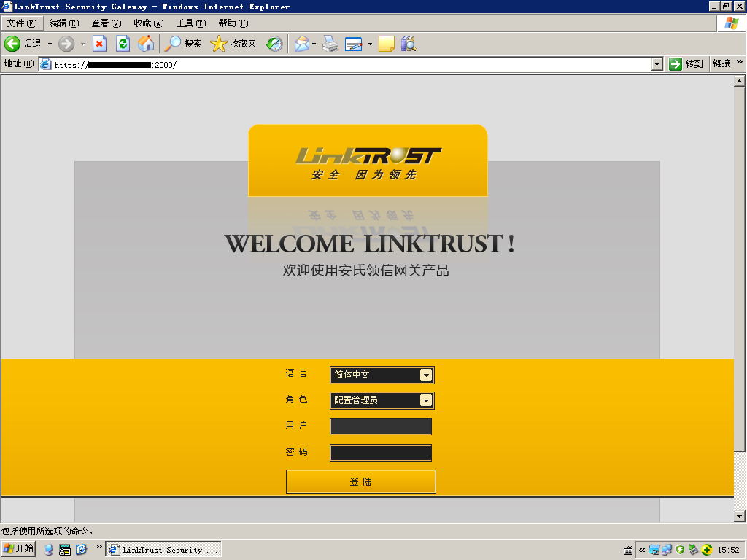
Task: Click the 密码 password input field
Action: pyautogui.click(x=381, y=452)
